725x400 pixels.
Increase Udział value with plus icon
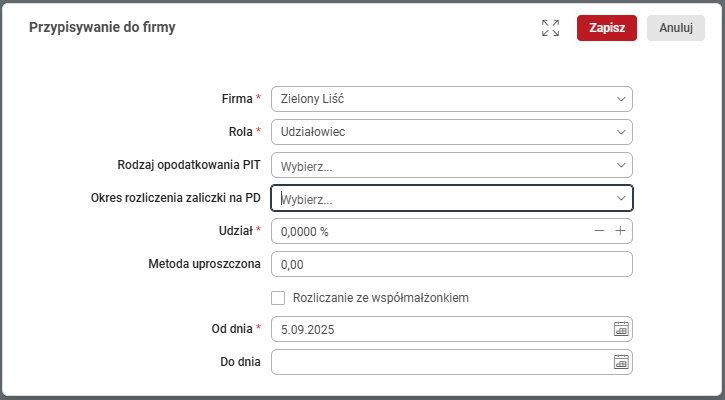coord(620,231)
